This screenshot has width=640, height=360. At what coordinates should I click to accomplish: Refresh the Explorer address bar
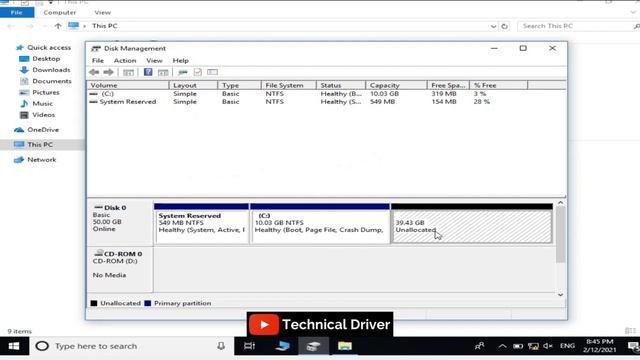coord(504,26)
